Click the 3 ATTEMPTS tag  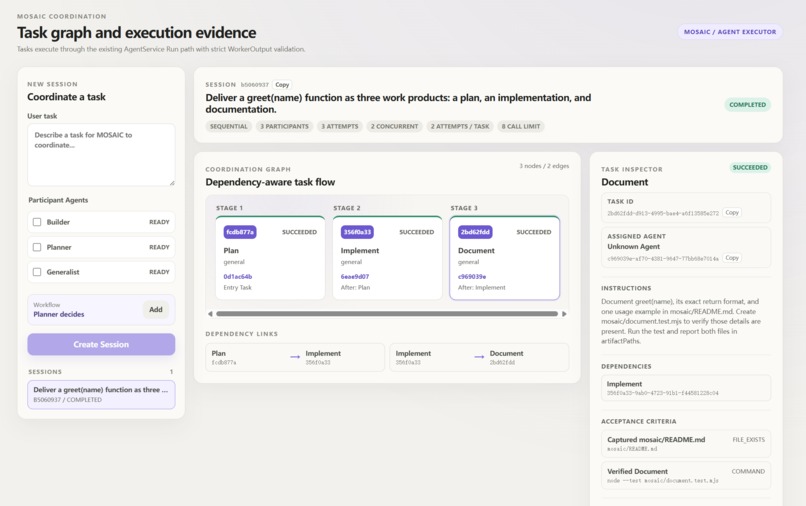pyautogui.click(x=340, y=126)
